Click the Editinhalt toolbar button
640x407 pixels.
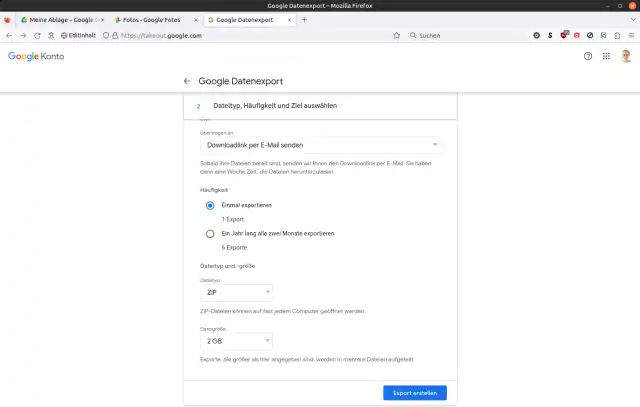tap(78, 36)
